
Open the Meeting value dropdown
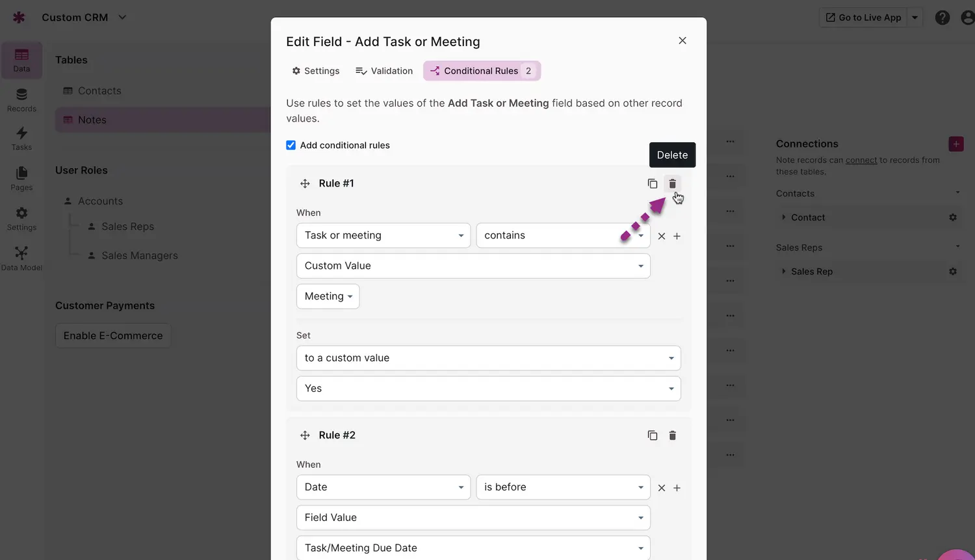click(x=328, y=296)
